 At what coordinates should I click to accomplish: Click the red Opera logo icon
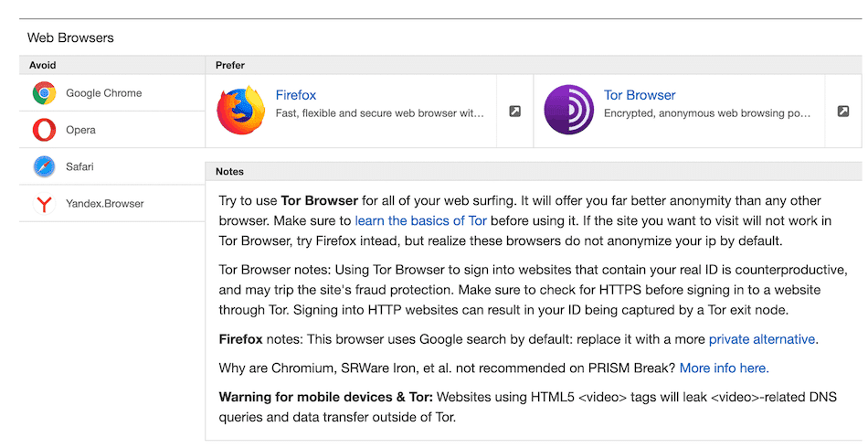[44, 130]
